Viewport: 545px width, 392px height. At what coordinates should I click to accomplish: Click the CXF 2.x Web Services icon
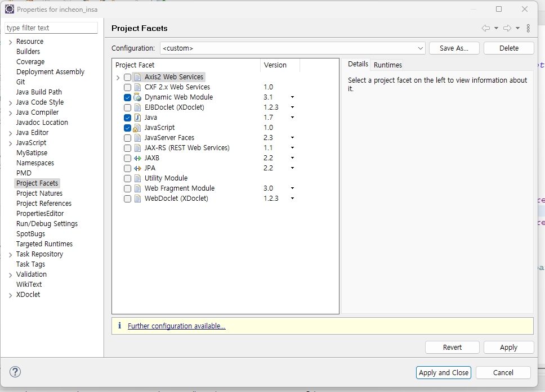click(x=137, y=87)
